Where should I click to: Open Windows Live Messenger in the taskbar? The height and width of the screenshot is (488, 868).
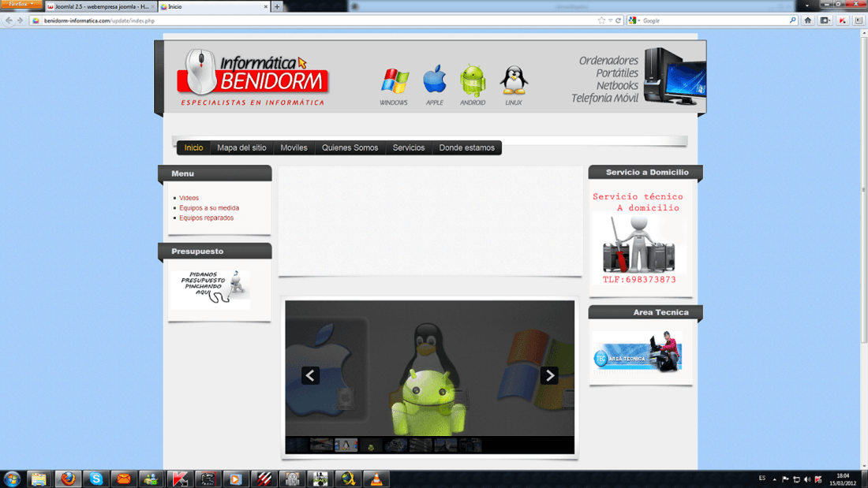[x=152, y=479]
